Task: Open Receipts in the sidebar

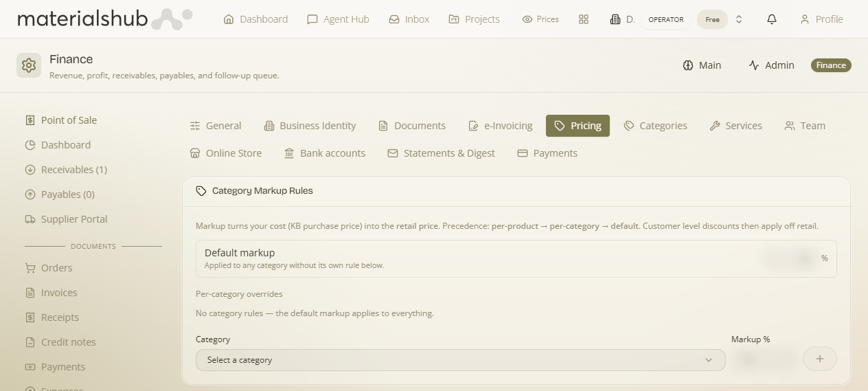Action: [52, 317]
